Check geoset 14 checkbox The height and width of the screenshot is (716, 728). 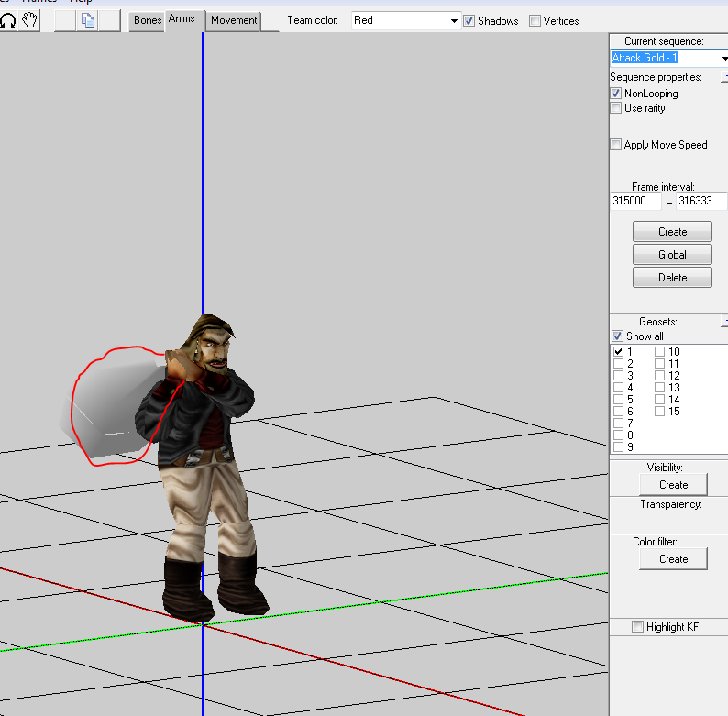660,400
